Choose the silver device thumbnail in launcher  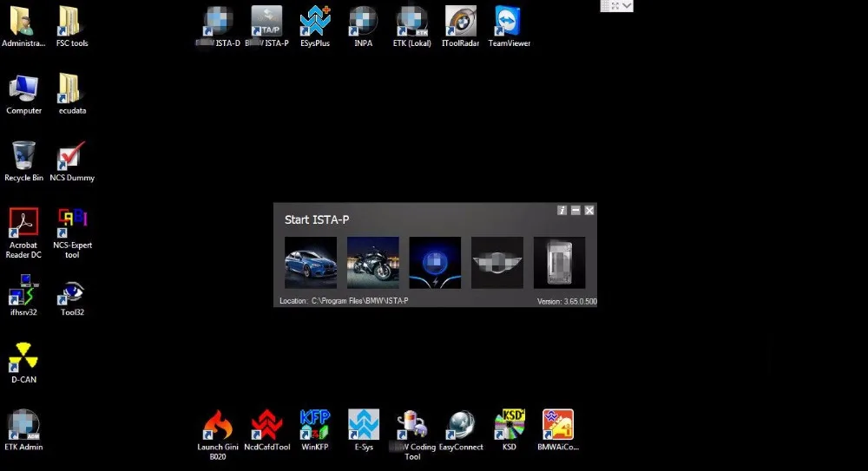tap(559, 262)
